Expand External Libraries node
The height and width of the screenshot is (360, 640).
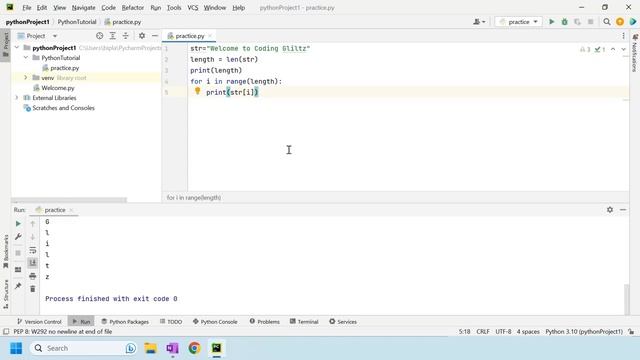(x=17, y=98)
